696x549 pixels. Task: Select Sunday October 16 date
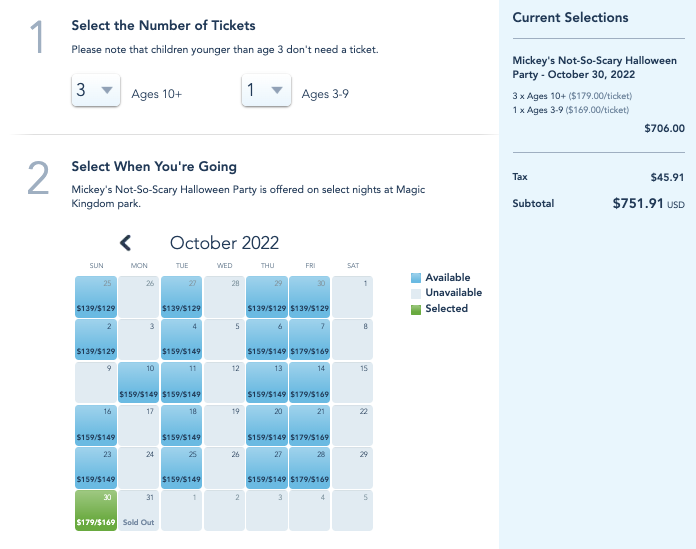coord(96,424)
